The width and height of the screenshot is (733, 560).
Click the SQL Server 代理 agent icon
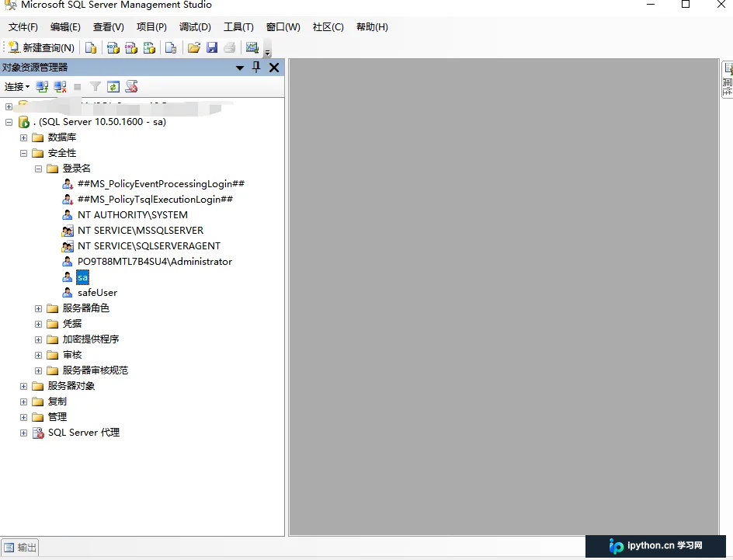tap(38, 433)
